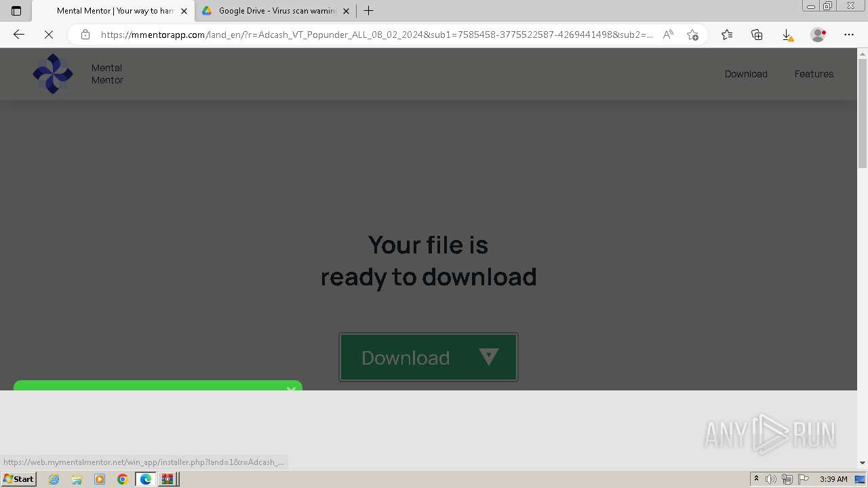This screenshot has height=488, width=868.
Task: Dismiss the green notification popup
Action: point(291,388)
